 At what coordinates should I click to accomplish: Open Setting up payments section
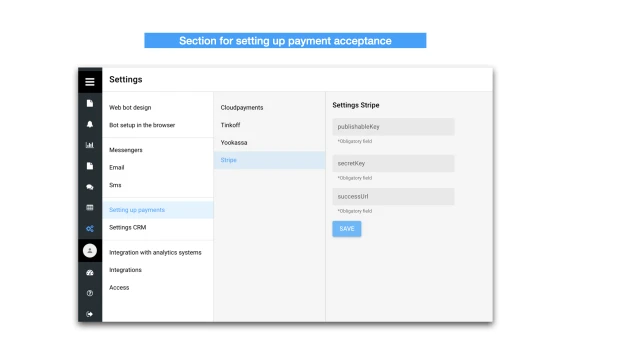tap(158, 210)
